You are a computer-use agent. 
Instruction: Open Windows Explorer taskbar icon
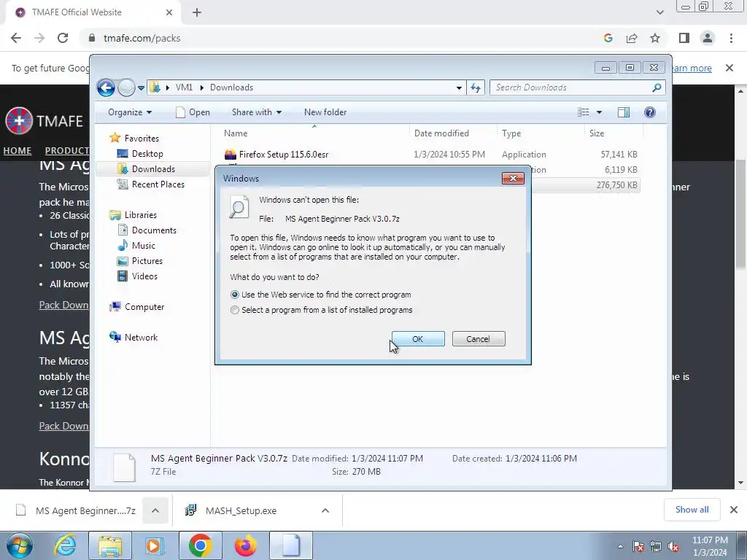(x=110, y=545)
